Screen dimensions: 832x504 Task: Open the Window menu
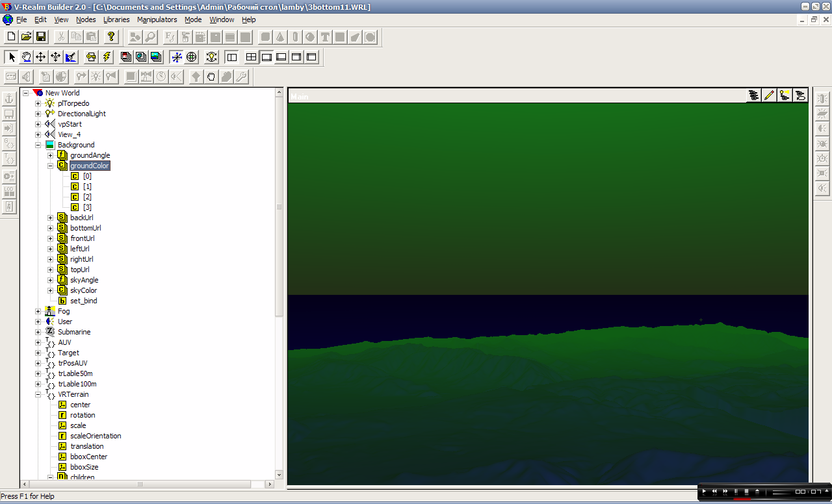click(222, 19)
